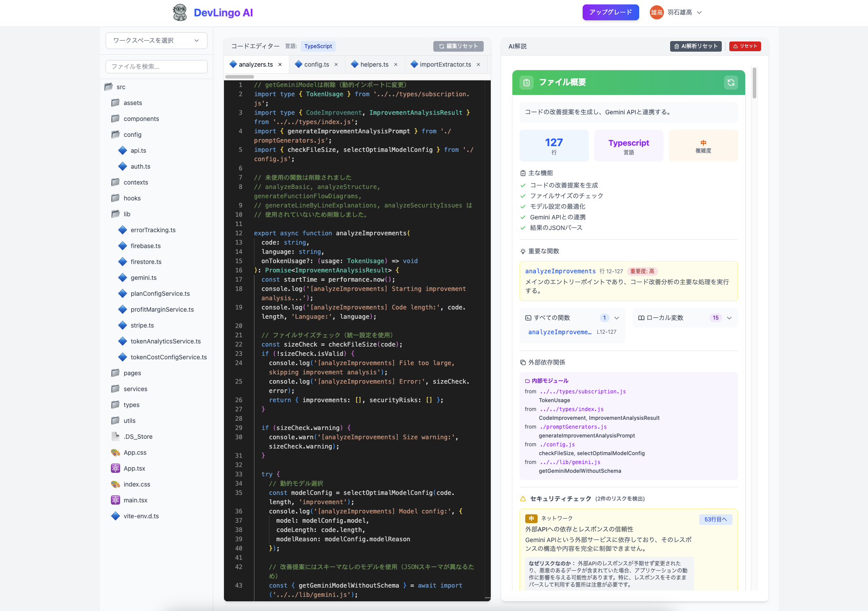
Task: Click the AI解説 panel vertical scrollbar
Action: tap(754, 83)
